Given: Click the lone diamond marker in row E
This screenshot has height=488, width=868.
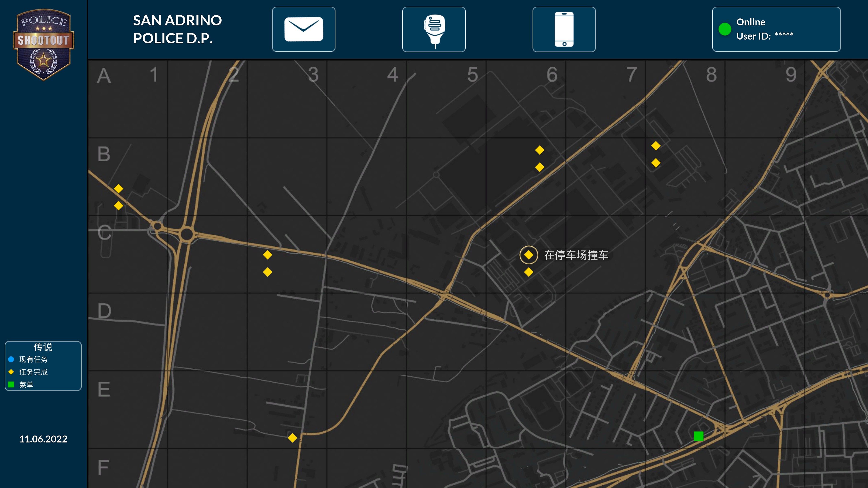Looking at the screenshot, I should tap(293, 438).
